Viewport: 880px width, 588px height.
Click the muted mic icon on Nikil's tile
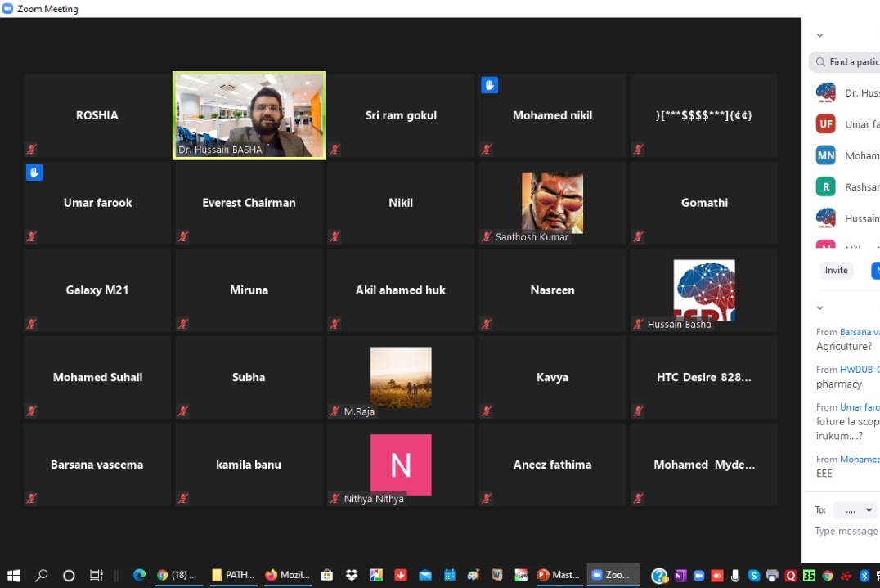point(335,237)
